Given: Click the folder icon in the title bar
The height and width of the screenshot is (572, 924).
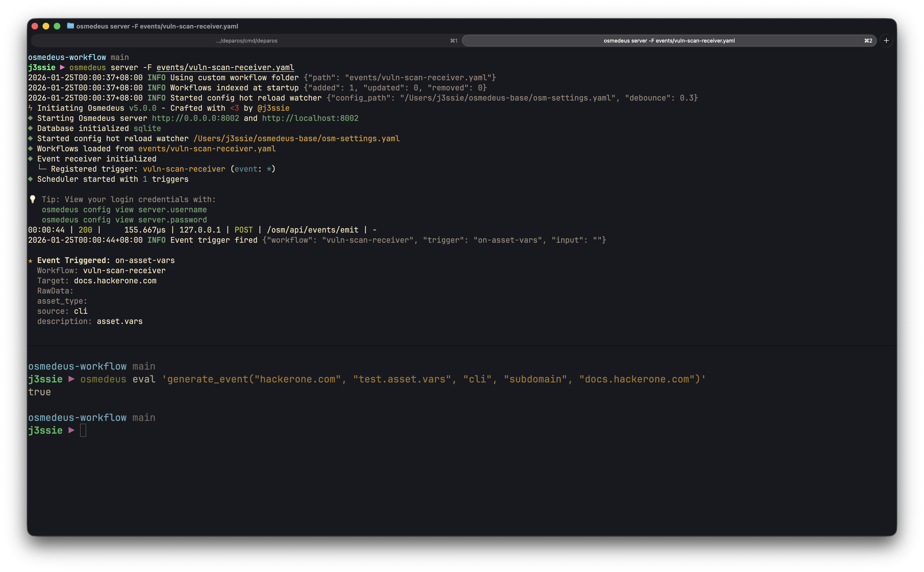Looking at the screenshot, I should (x=70, y=26).
